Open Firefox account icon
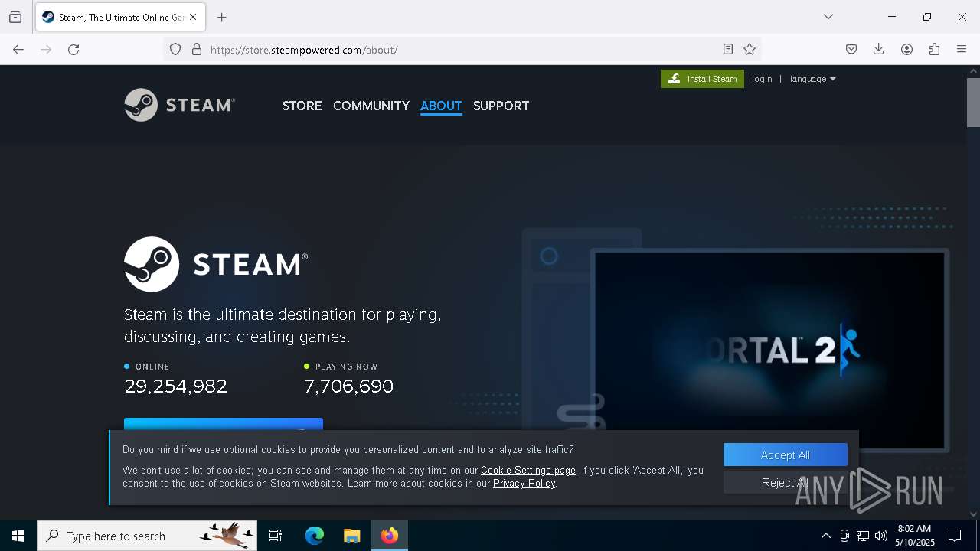 point(906,50)
